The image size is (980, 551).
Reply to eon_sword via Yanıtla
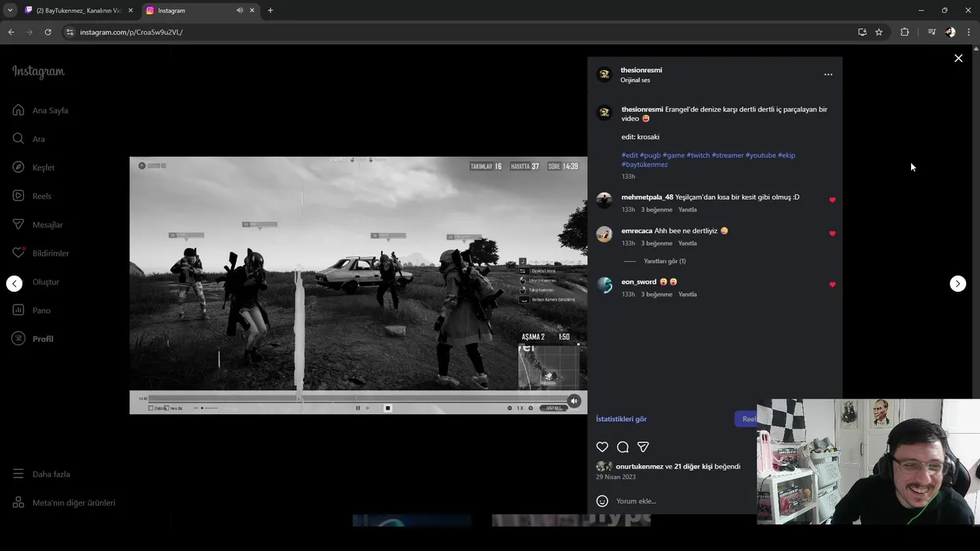click(x=688, y=295)
